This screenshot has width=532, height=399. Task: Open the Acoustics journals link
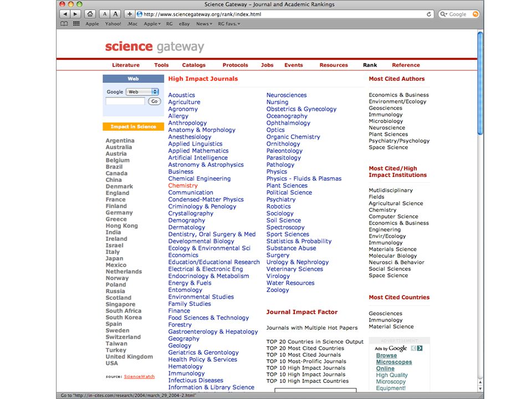182,95
